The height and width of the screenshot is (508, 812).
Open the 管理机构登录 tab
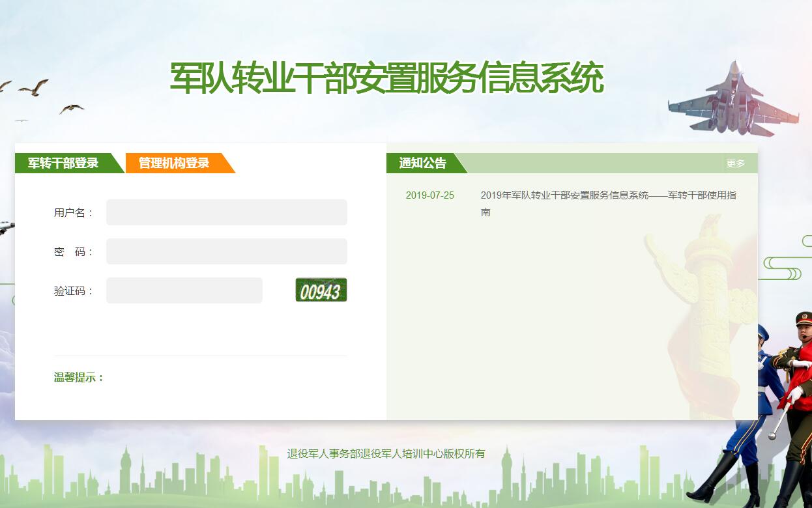pos(174,163)
